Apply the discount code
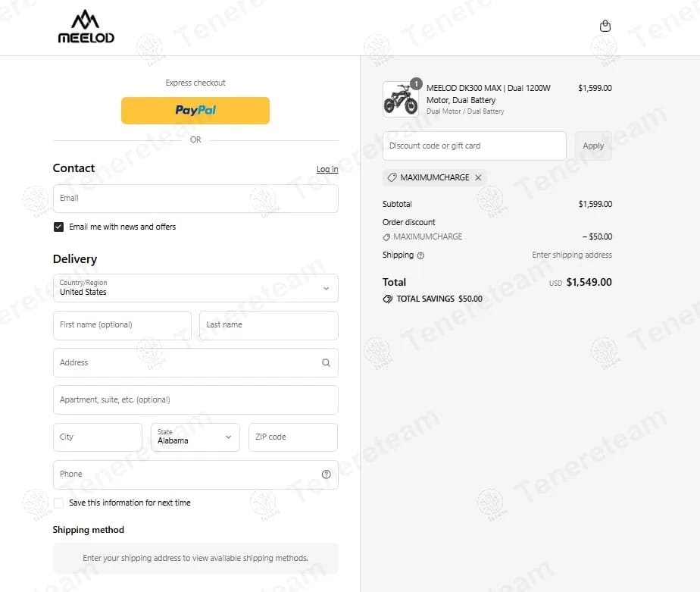This screenshot has height=592, width=700. [593, 146]
